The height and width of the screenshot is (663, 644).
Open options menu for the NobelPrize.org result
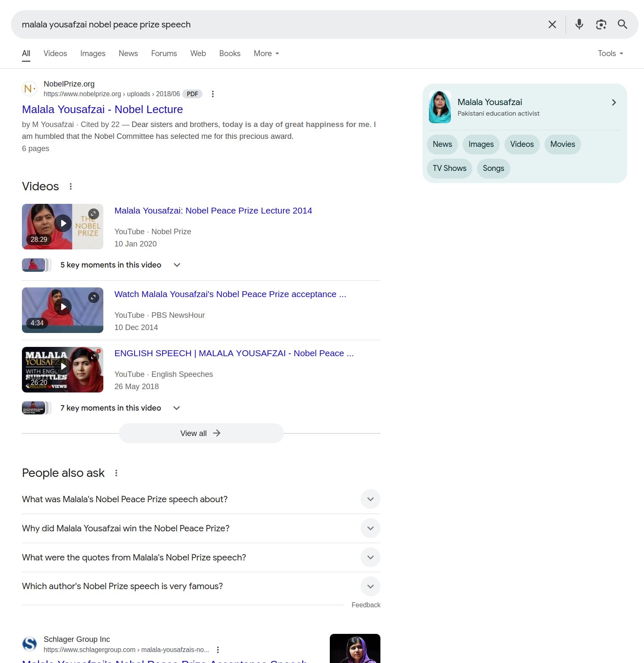213,94
